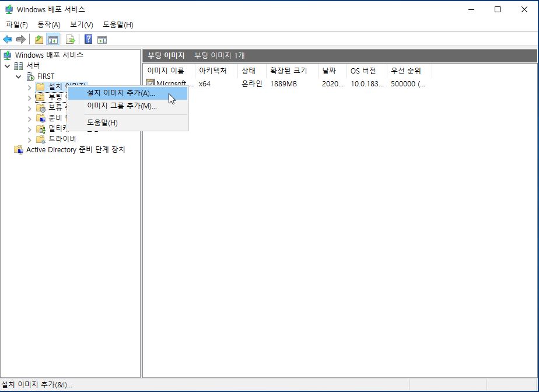Sort by 날짜 column header
The height and width of the screenshot is (392, 539).
click(x=332, y=71)
